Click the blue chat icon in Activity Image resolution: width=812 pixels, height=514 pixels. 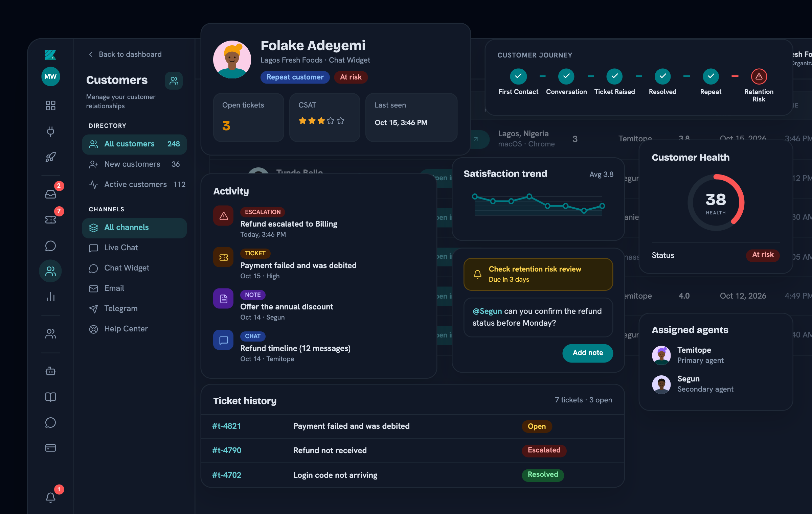coord(223,340)
